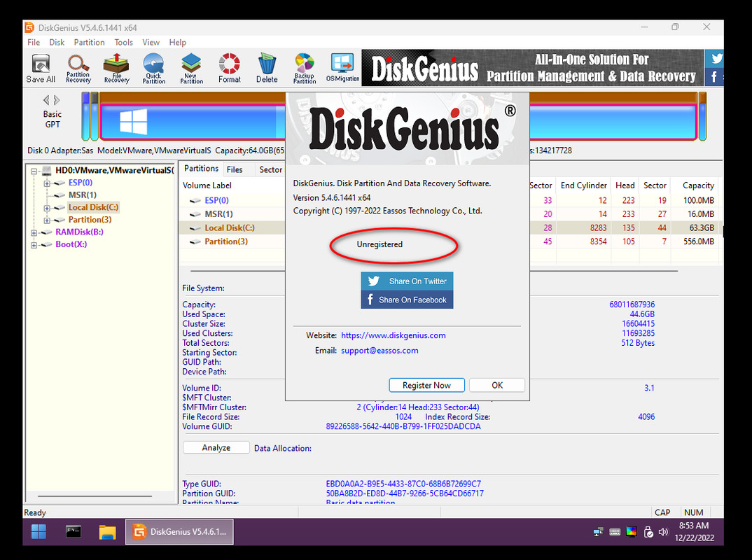Go to previous disk with left arrow

coord(46,100)
